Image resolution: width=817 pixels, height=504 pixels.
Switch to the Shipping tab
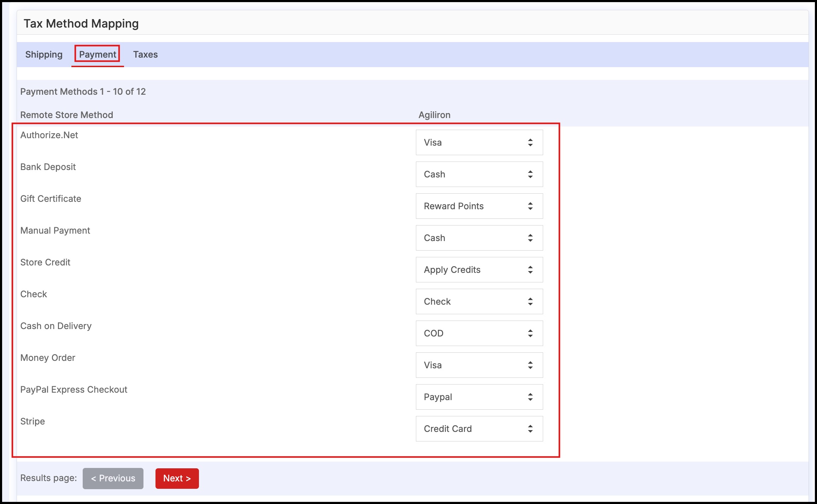pos(44,54)
